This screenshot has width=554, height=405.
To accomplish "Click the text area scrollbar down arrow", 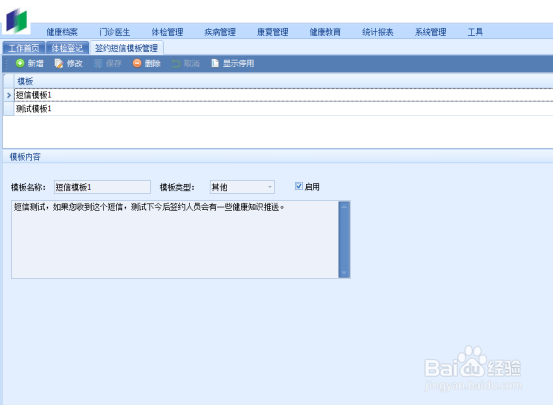I will click(344, 273).
